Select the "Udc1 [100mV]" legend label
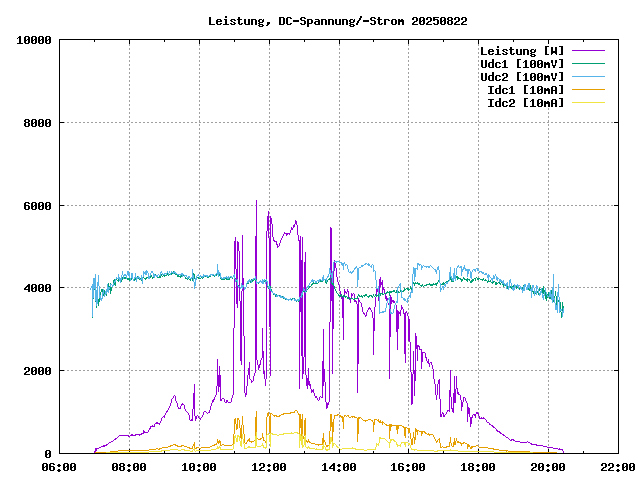 pyautogui.click(x=521, y=64)
